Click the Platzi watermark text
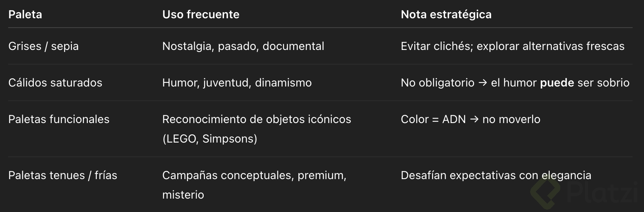Image resolution: width=644 pixels, height=212 pixels. [601, 192]
